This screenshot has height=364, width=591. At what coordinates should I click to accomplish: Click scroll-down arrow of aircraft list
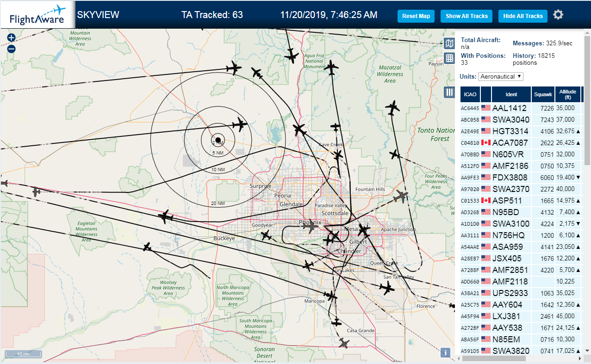587,351
